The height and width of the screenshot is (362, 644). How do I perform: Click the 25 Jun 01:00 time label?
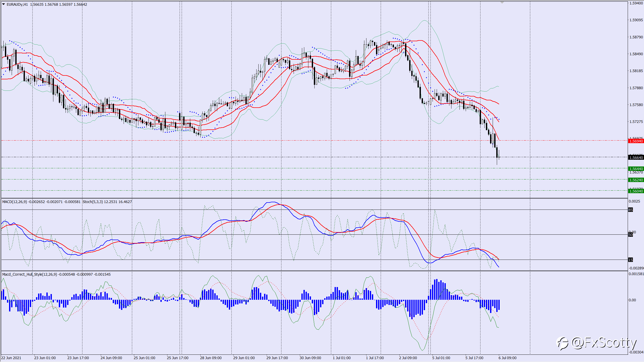click(x=144, y=358)
